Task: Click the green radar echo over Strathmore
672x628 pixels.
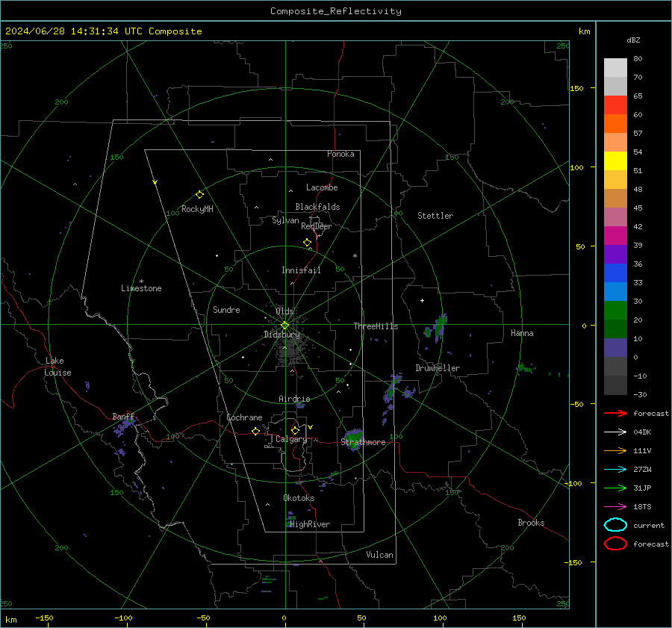Action: tap(354, 439)
